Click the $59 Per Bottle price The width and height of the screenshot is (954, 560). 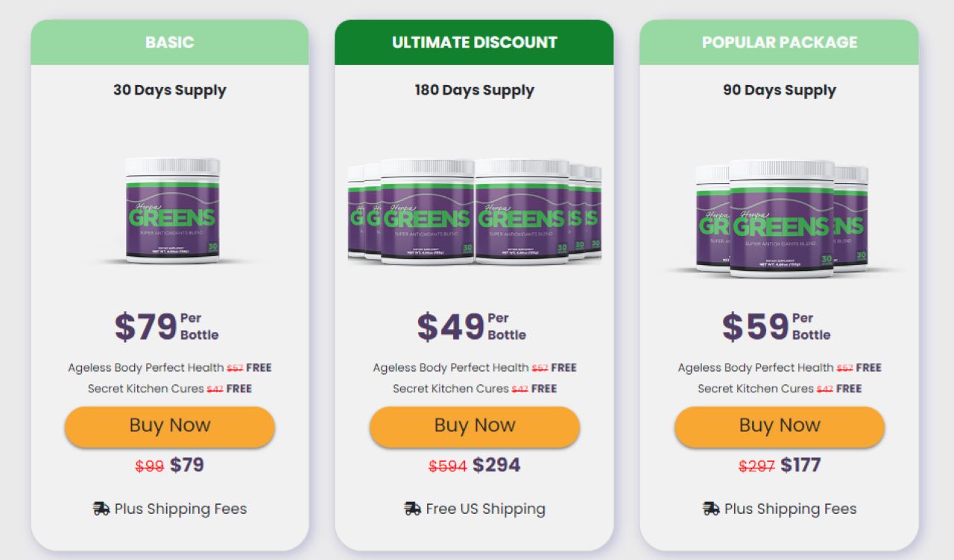pyautogui.click(x=777, y=327)
